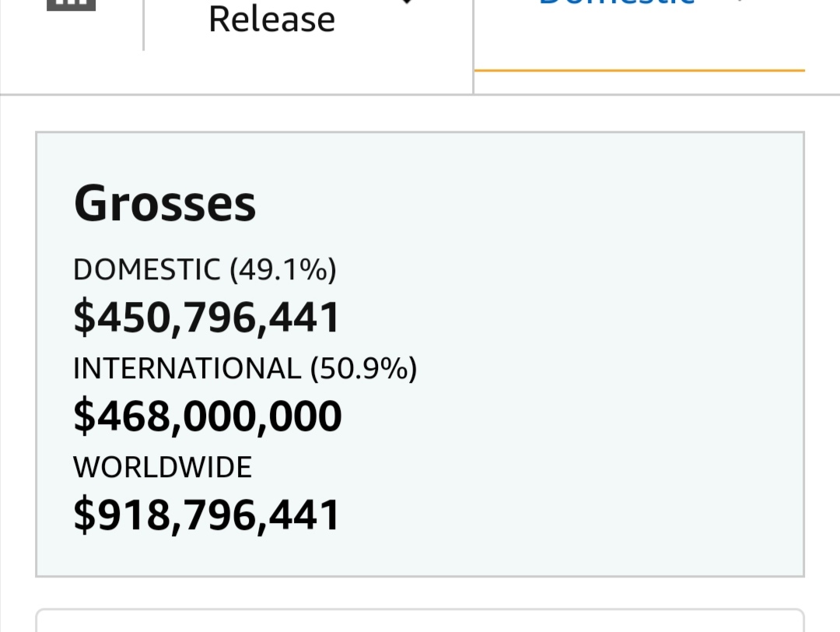Viewport: 840px width, 632px height.
Task: Click the dollar sign of the domestic gross
Action: coord(84,318)
